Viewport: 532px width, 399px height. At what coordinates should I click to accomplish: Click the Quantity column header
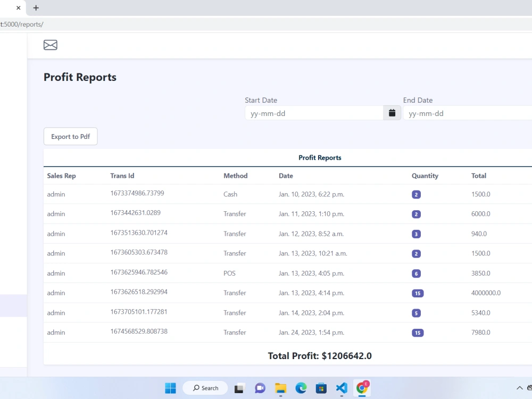pos(425,176)
